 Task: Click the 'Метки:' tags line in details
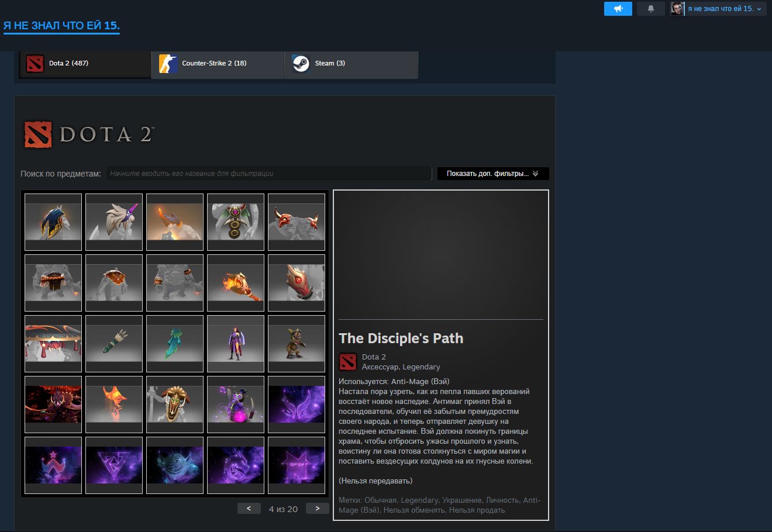coord(440,505)
